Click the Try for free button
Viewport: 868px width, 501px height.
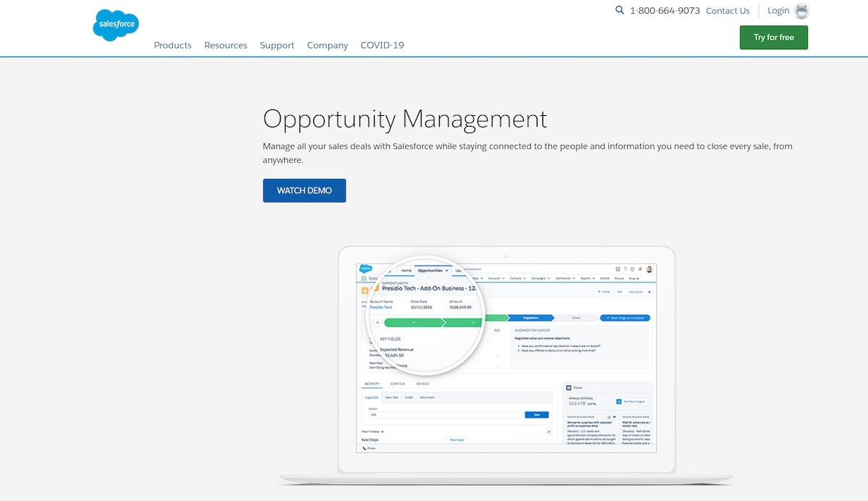[x=774, y=38]
